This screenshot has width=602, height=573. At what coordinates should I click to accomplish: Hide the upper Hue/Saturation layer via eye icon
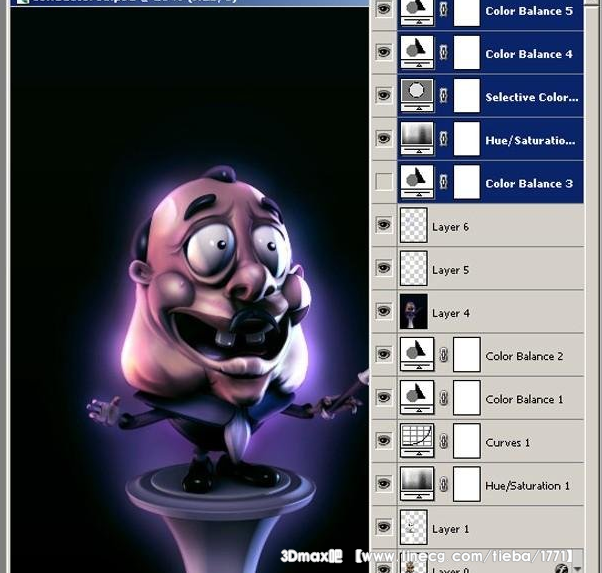[384, 138]
